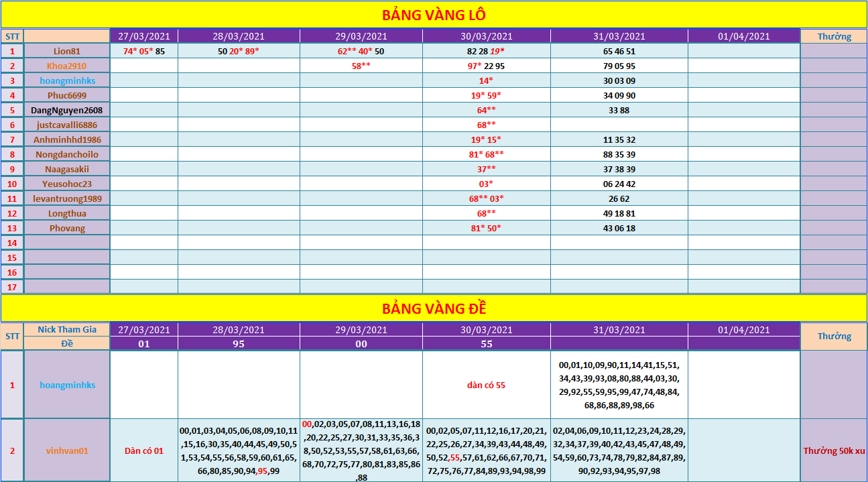Click the justcavalli6886 username
The image size is (868, 482).
pos(67,125)
